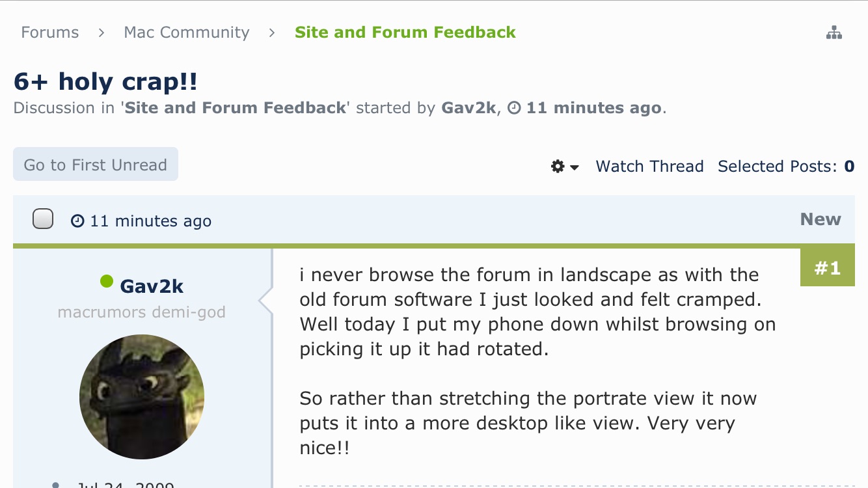Open Gav2k's Toothless avatar
The image size is (868, 488).
[x=142, y=397]
